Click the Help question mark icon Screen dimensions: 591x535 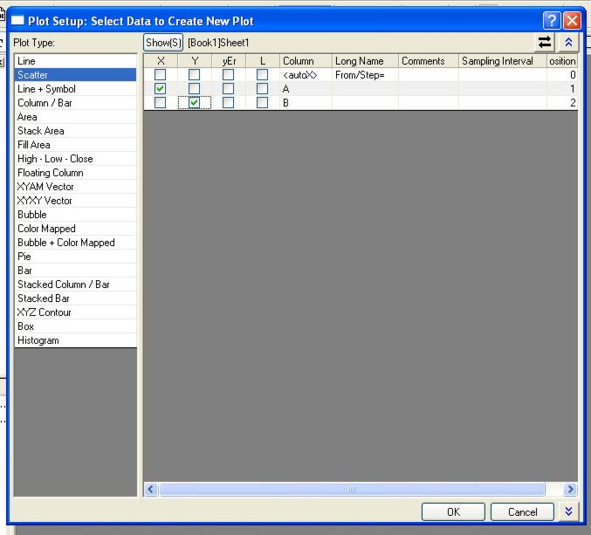tap(551, 20)
